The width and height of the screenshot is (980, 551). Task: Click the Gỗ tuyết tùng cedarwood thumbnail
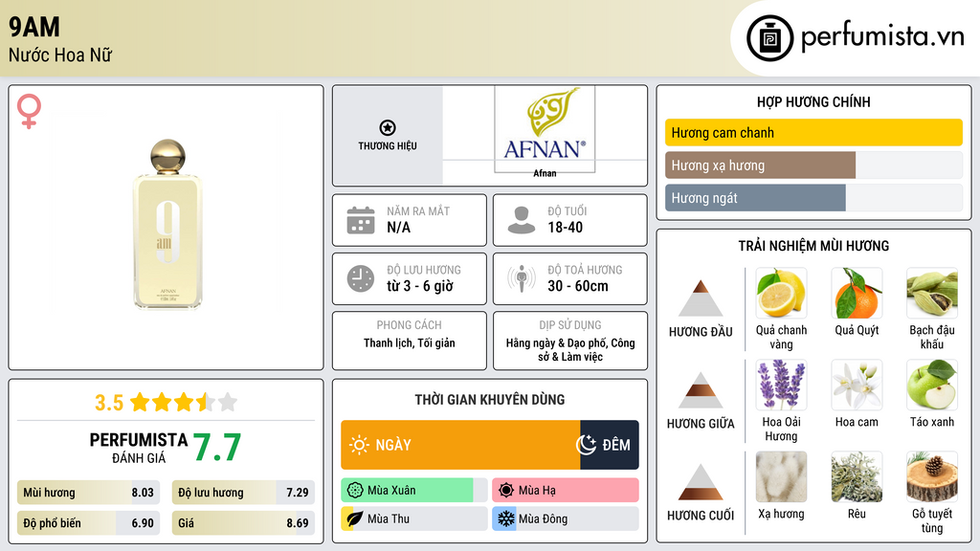coord(931,476)
